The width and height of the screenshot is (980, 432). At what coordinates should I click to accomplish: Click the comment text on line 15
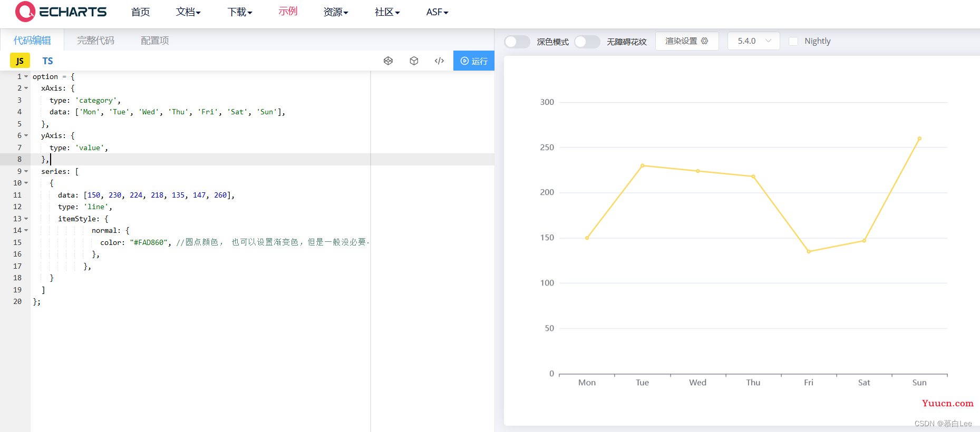coord(273,242)
